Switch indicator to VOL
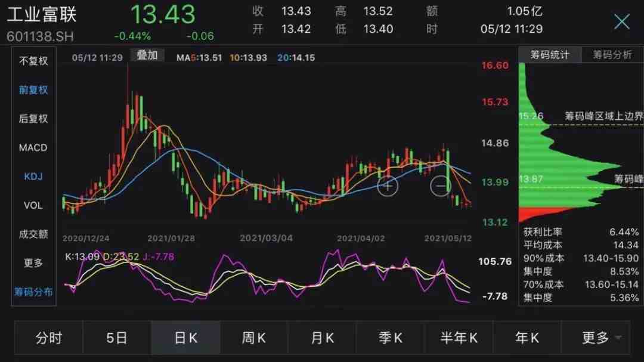This screenshot has width=644, height=362. 33,205
